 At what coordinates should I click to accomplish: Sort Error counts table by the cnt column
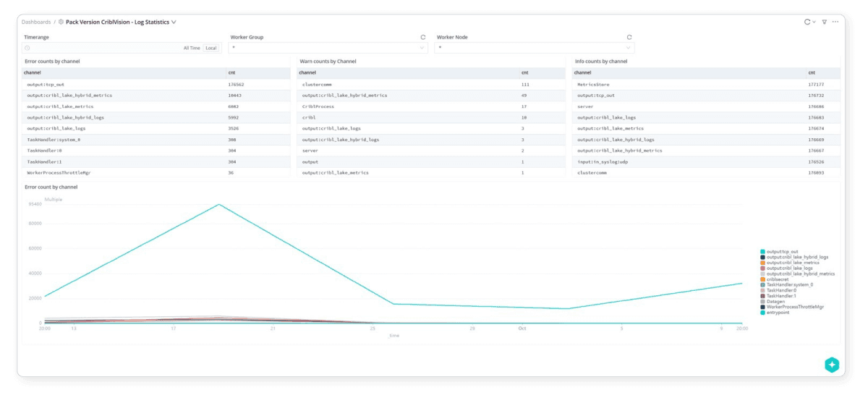pos(231,73)
